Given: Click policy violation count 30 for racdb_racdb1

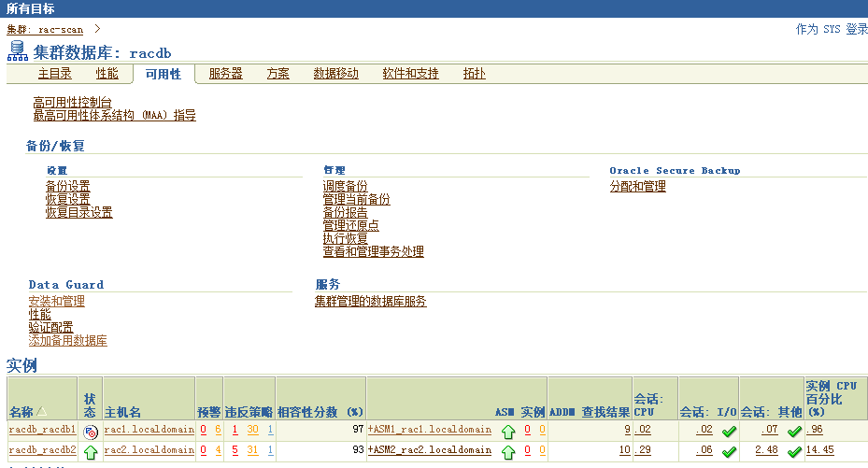Looking at the screenshot, I should (253, 430).
